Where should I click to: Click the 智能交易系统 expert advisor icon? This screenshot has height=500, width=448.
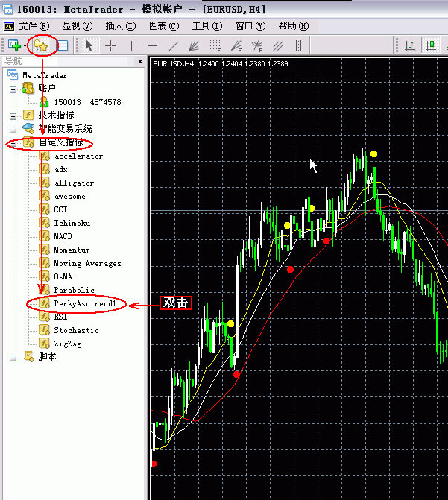(28, 128)
